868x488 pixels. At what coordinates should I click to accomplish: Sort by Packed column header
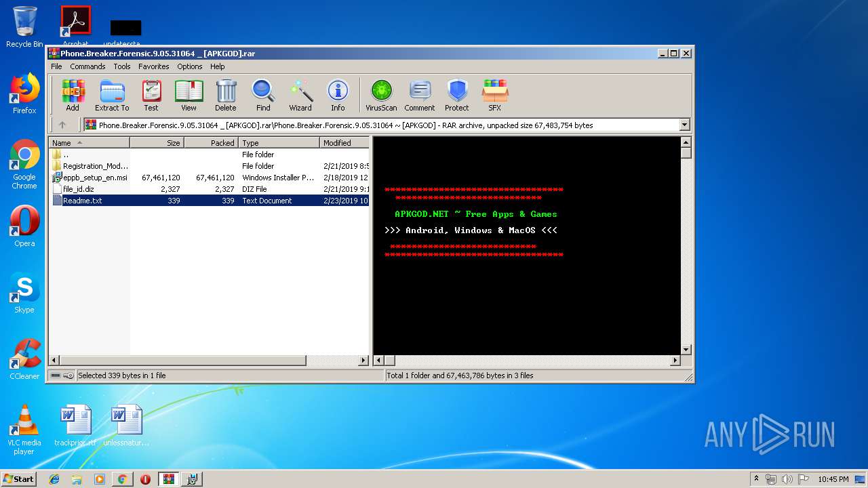click(x=211, y=143)
